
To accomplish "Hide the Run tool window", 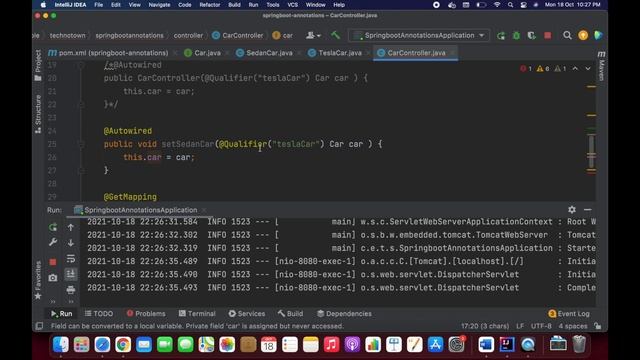I will coord(587,209).
